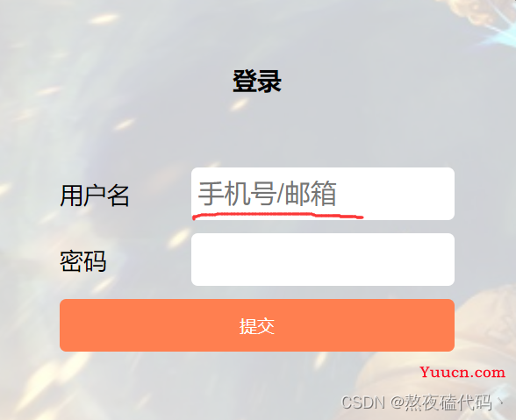
Task: Click the 熬夜磕代码 author name
Action: [x=448, y=402]
